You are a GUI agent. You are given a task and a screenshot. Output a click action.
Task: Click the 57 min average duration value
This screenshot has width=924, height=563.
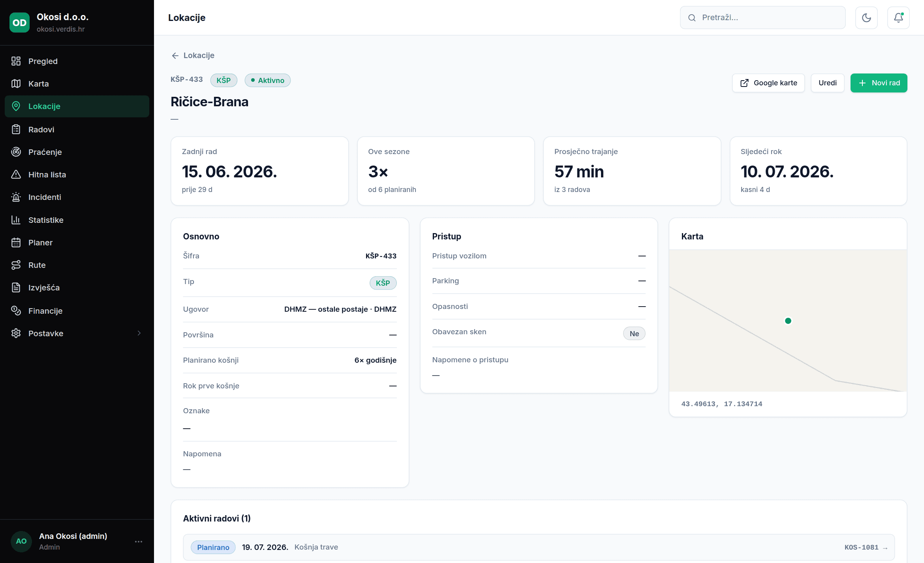click(x=579, y=172)
